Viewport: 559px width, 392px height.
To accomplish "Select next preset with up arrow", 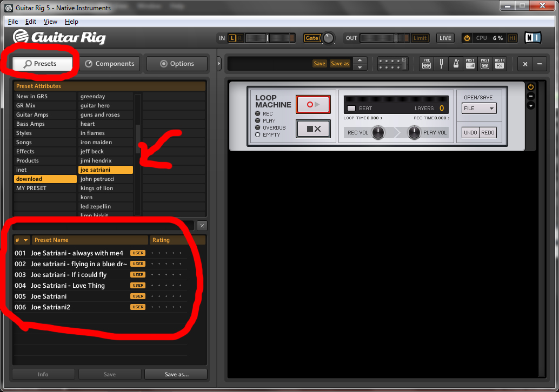I will click(x=360, y=60).
